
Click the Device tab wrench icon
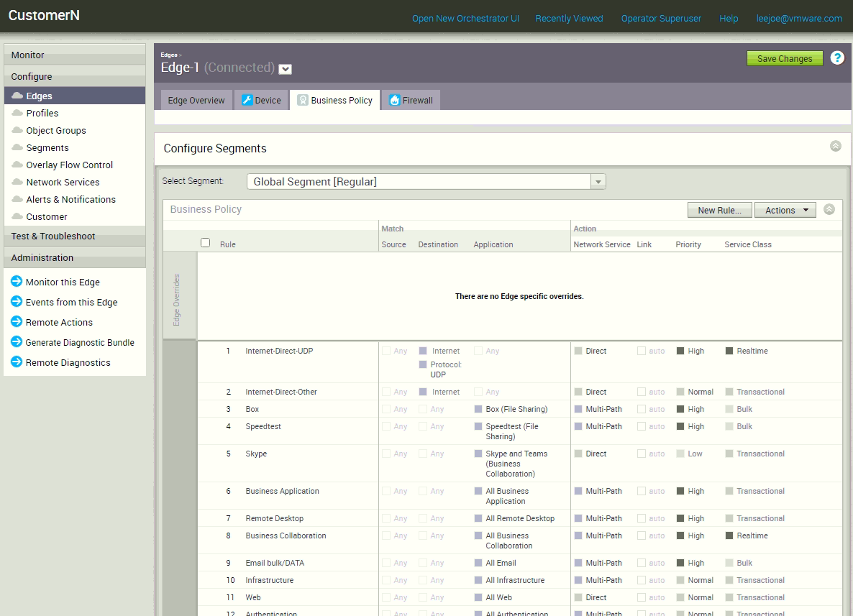point(247,100)
